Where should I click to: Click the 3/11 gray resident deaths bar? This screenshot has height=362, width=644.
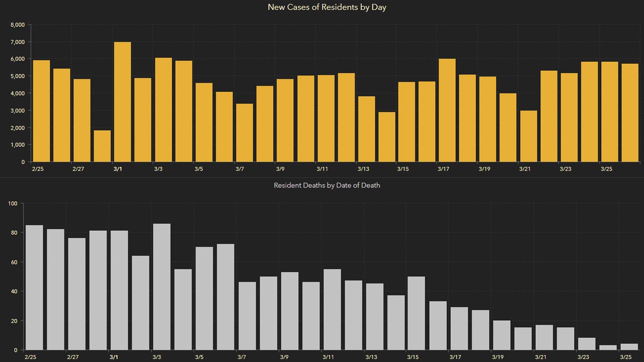[332, 309]
